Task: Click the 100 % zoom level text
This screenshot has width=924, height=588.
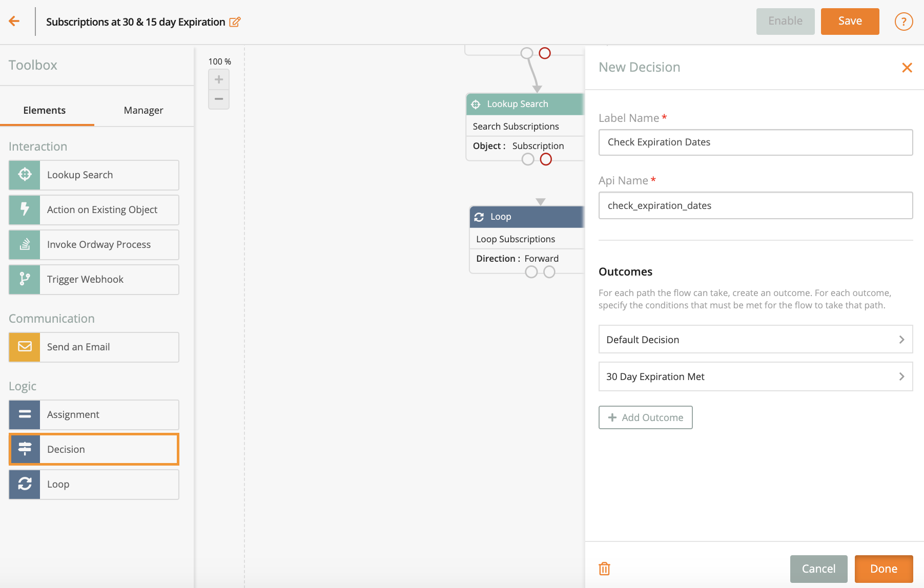Action: point(219,61)
